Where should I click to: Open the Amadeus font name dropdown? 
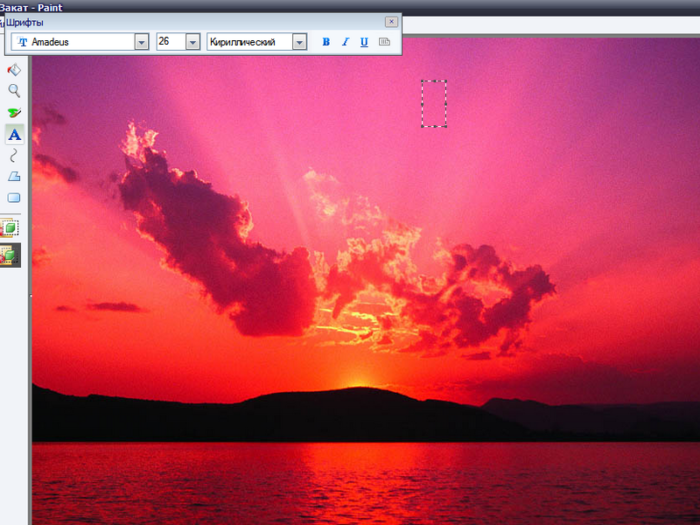(x=141, y=42)
